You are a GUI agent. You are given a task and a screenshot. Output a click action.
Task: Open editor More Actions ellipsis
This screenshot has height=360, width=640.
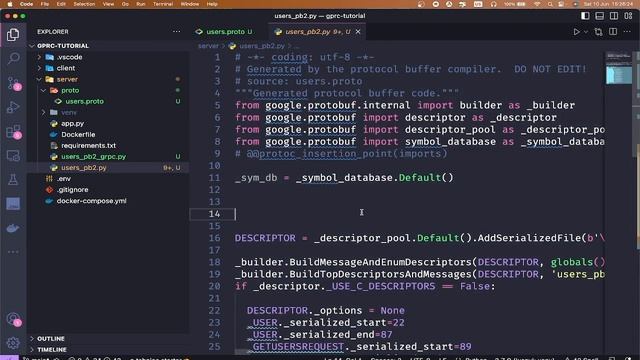[x=627, y=32]
